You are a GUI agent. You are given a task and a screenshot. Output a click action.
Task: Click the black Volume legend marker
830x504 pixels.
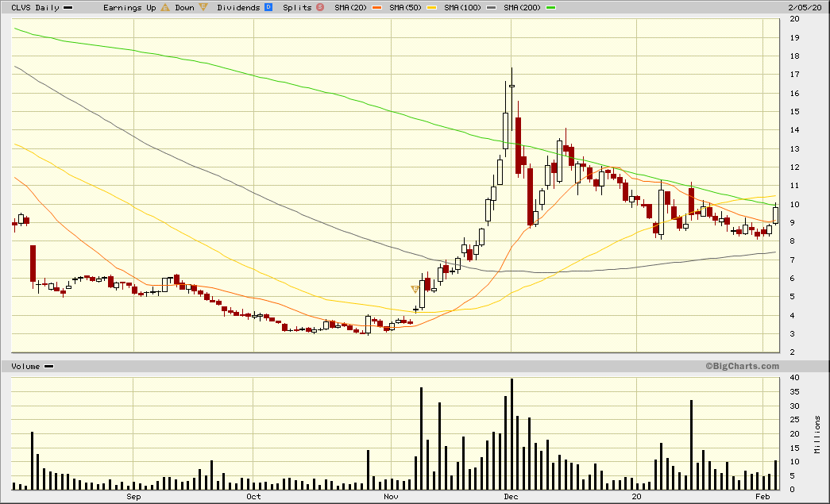pyautogui.click(x=49, y=366)
